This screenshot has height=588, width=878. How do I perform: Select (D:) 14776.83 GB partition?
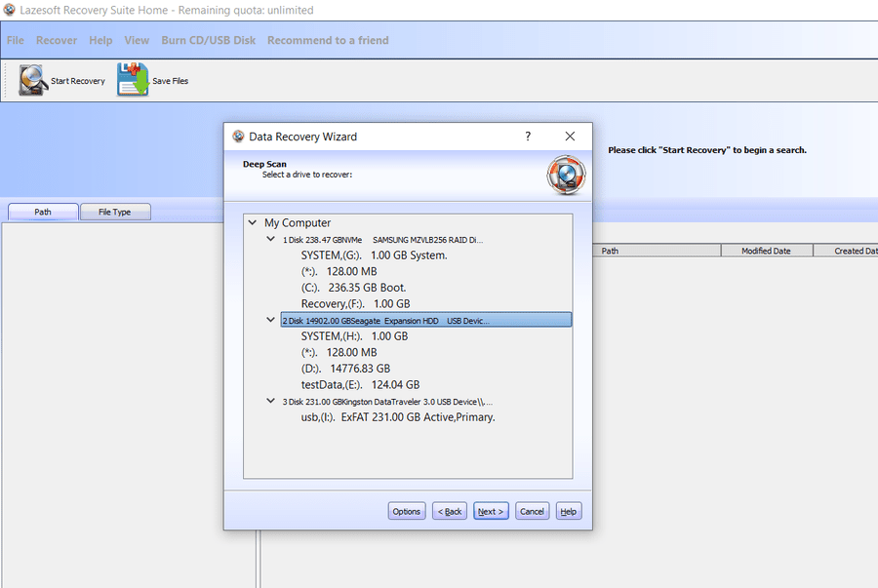345,369
